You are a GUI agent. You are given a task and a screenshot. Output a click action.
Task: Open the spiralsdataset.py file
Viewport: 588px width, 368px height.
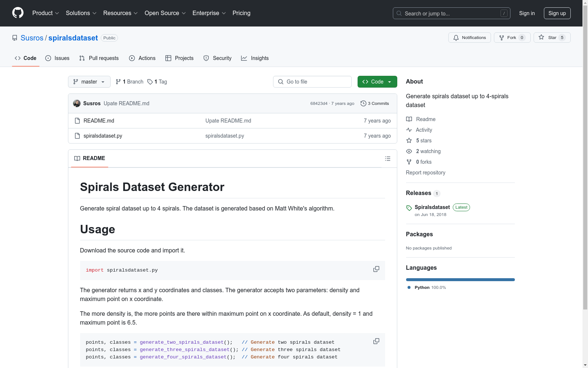tap(103, 136)
